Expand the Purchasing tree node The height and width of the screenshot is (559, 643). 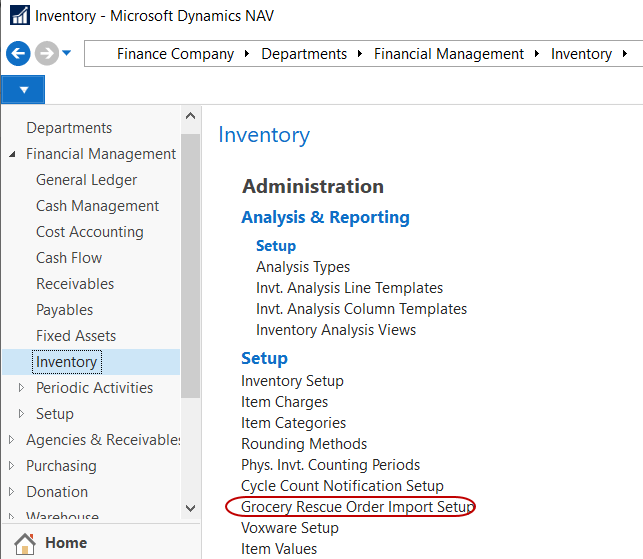click(x=12, y=466)
